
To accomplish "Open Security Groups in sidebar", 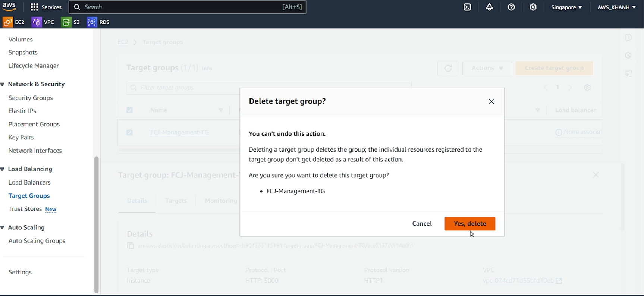I will (x=31, y=98).
